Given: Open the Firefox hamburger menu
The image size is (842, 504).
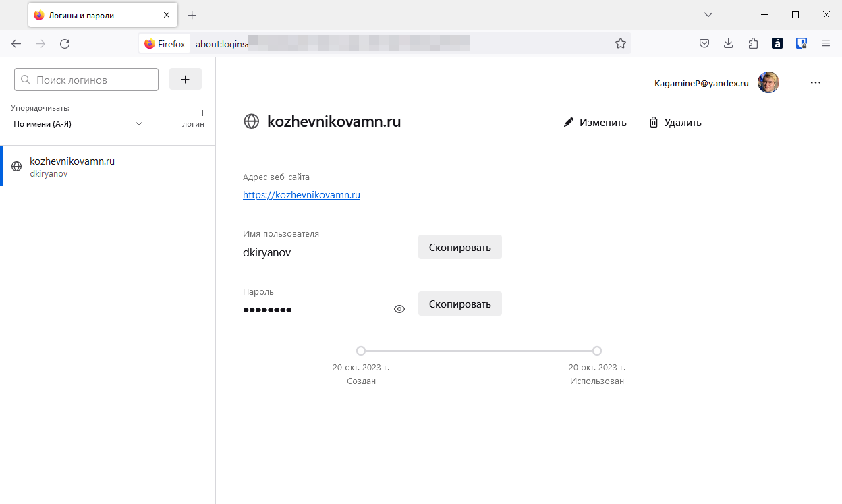Looking at the screenshot, I should (825, 43).
